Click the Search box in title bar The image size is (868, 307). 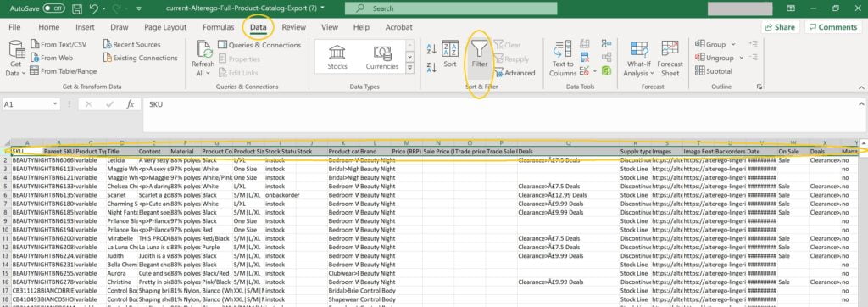tap(451, 8)
